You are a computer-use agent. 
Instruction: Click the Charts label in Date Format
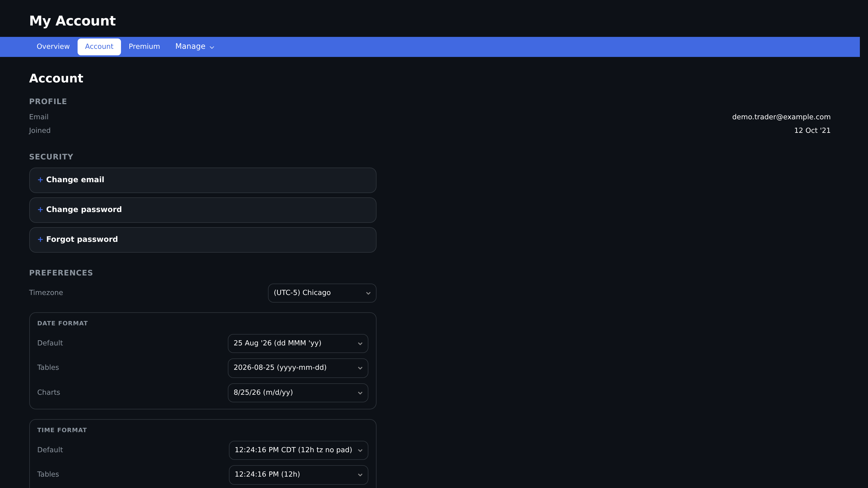(x=49, y=392)
